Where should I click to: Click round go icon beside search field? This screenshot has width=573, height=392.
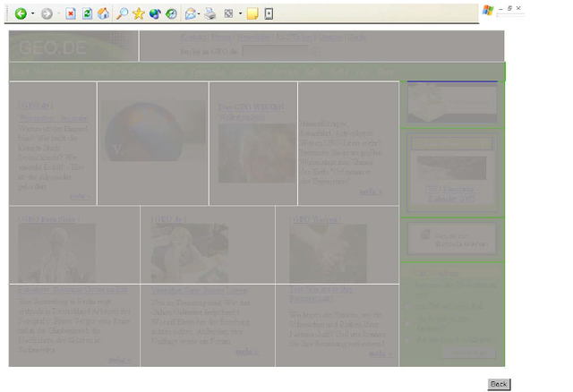click(315, 51)
